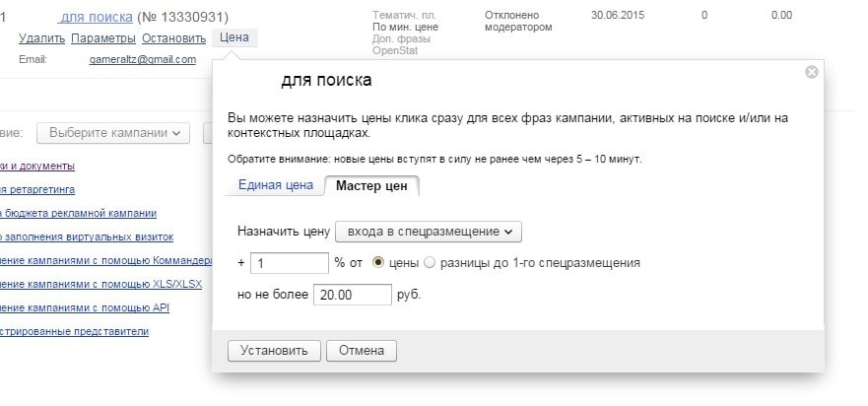Open the "Мастер цен" tab
Screen dimensions: 868x406
(x=372, y=185)
